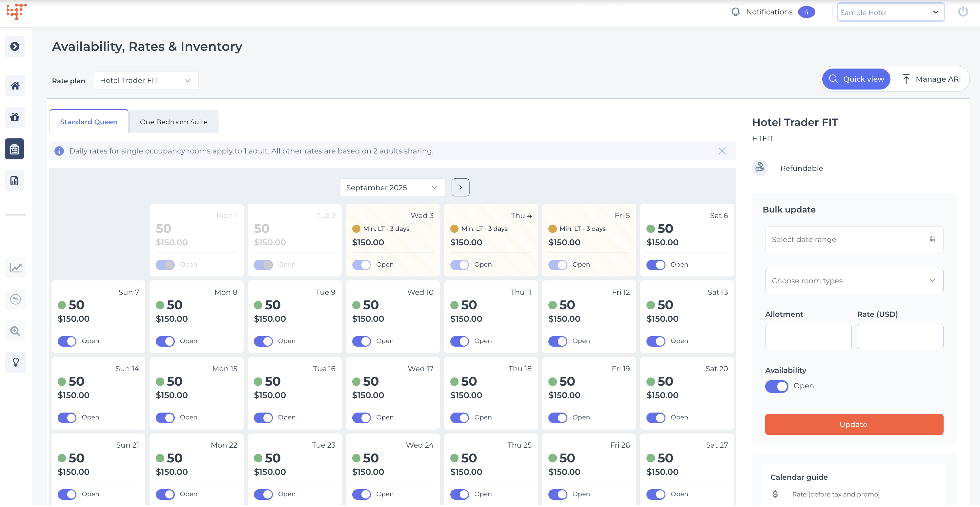This screenshot has height=507, width=980.
Task: Click the trend line analytics icon
Action: click(16, 268)
